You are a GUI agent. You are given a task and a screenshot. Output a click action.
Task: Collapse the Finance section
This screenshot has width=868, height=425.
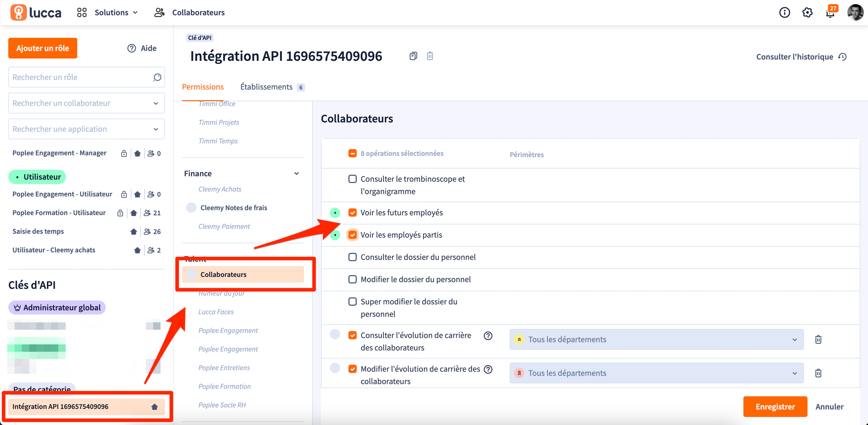coord(296,173)
